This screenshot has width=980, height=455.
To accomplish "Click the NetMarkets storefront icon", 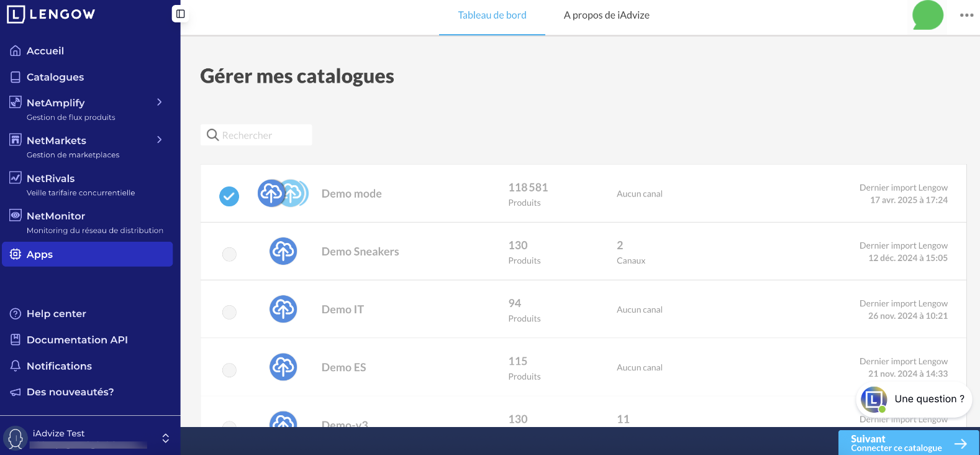I will tap(16, 140).
